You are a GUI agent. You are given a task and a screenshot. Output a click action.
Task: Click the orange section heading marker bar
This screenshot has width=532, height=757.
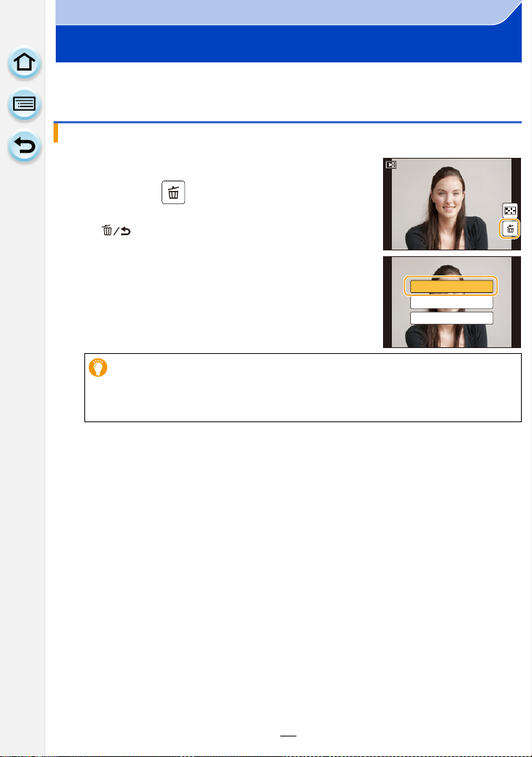[57, 134]
